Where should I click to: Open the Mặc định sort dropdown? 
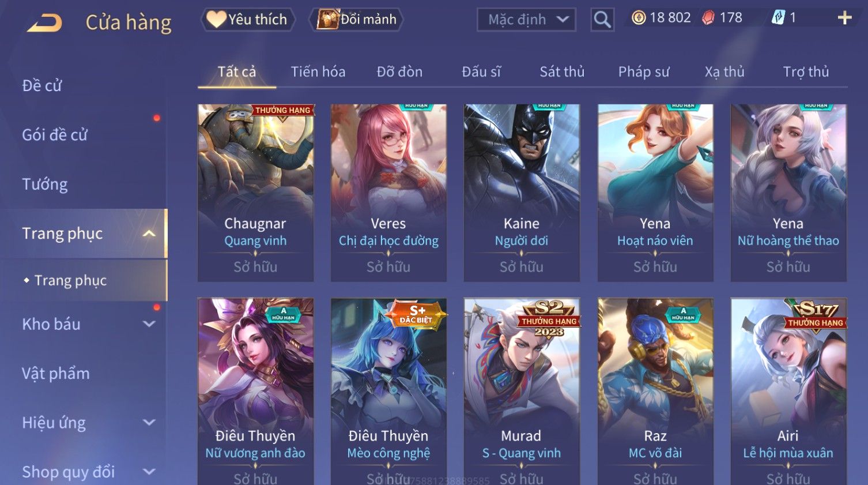coord(526,20)
